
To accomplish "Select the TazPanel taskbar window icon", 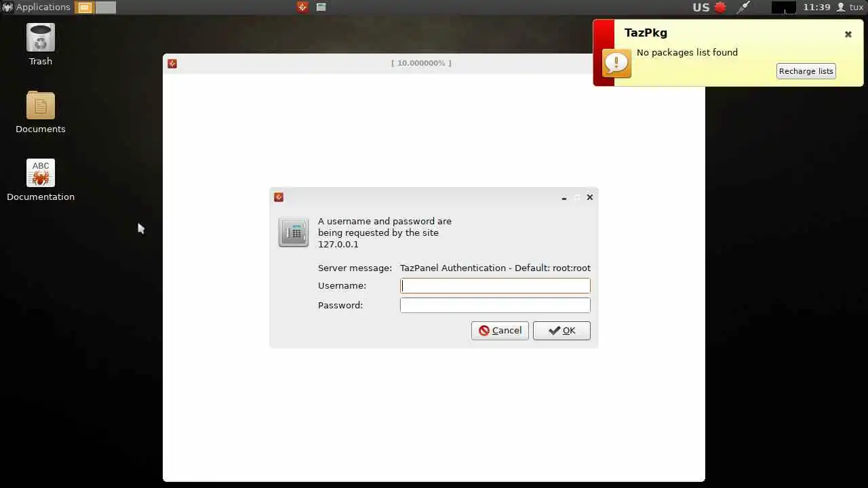I will pyautogui.click(x=302, y=7).
